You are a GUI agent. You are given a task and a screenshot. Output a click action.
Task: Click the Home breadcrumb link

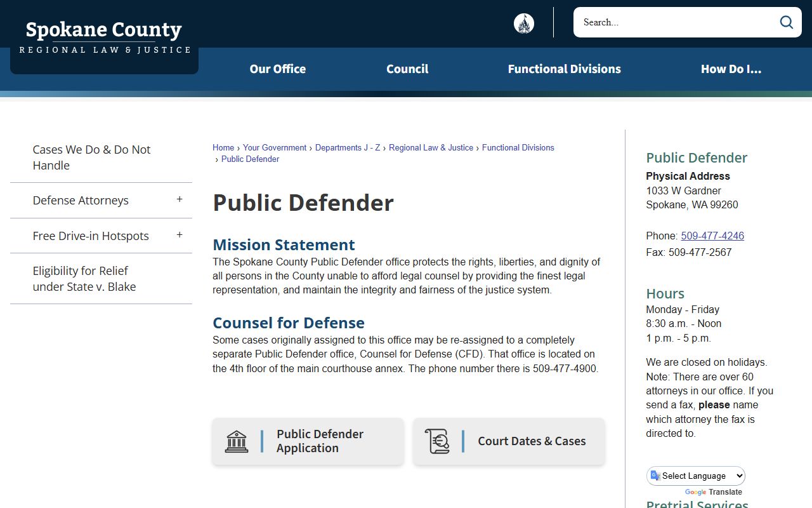(223, 147)
